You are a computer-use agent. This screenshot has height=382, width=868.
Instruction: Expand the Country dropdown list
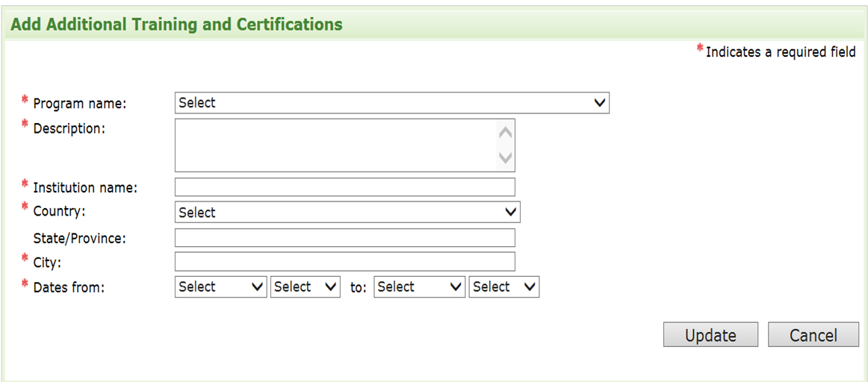point(347,213)
